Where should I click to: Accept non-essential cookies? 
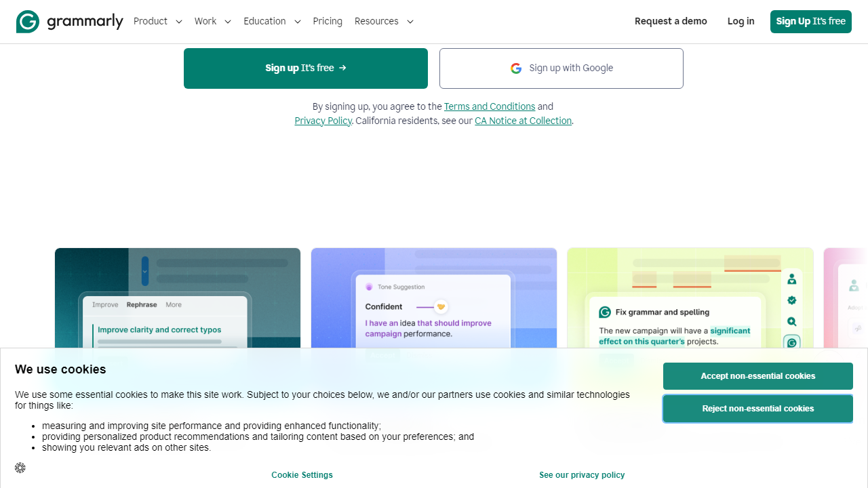point(758,376)
